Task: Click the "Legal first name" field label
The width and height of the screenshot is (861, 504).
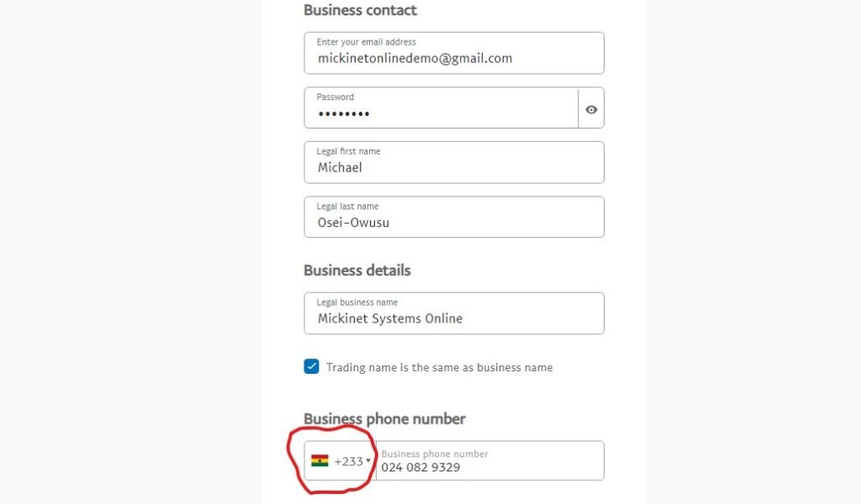Action: click(x=348, y=151)
